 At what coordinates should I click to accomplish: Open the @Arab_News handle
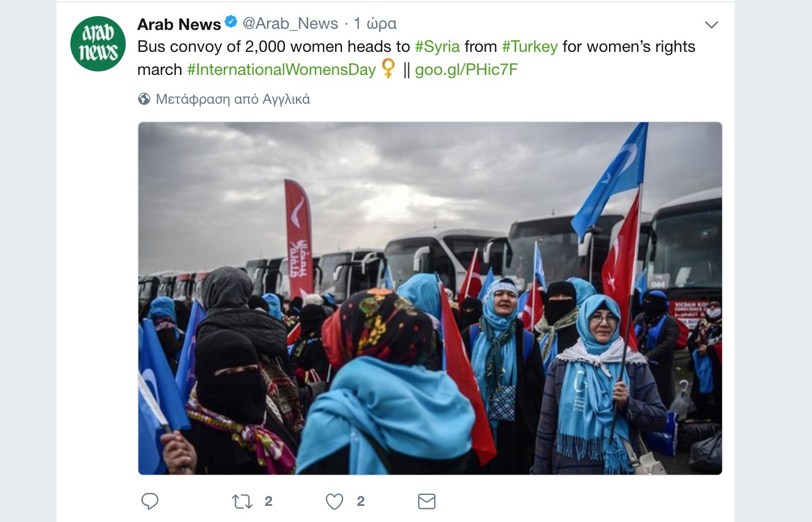point(290,24)
